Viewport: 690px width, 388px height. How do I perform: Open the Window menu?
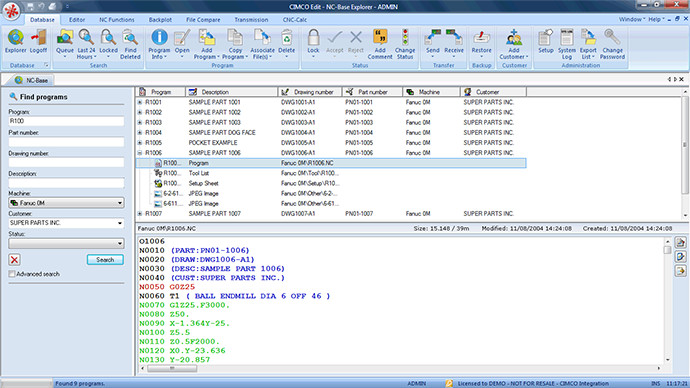[x=632, y=19]
